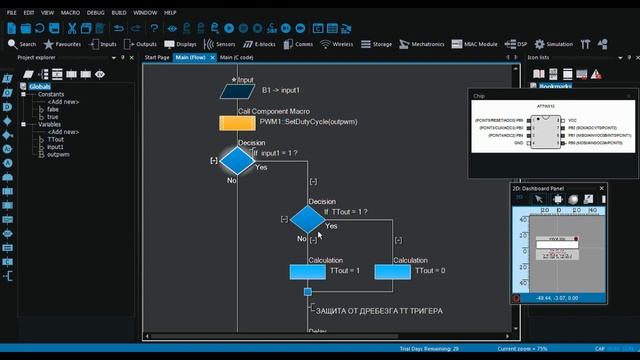Click the Wireless components button
The height and width of the screenshot is (360, 640).
tap(337, 44)
